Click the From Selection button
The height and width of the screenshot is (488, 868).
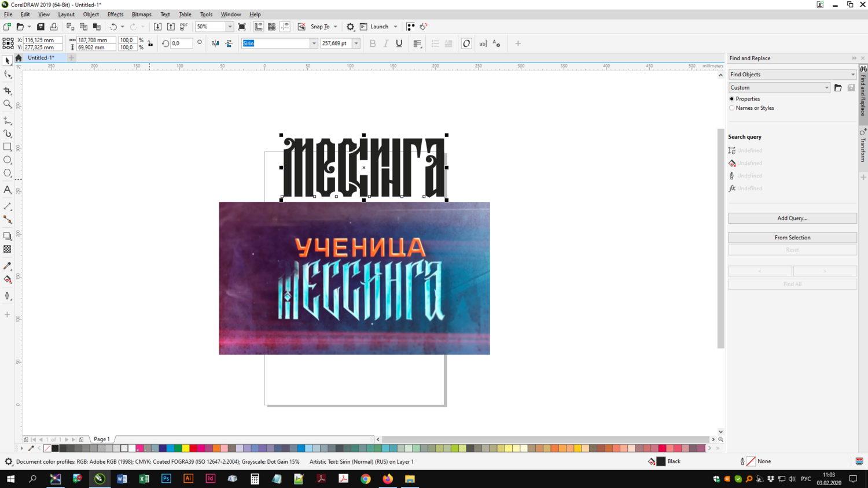click(792, 238)
